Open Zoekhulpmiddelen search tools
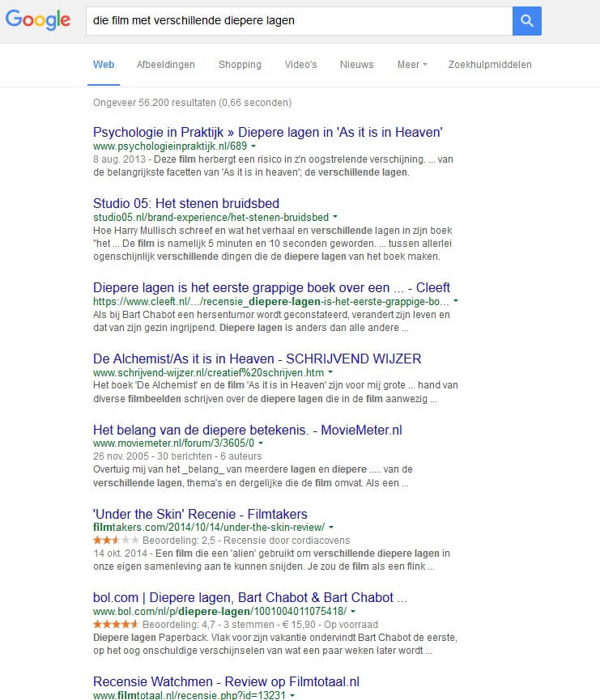This screenshot has width=600, height=700. [490, 65]
